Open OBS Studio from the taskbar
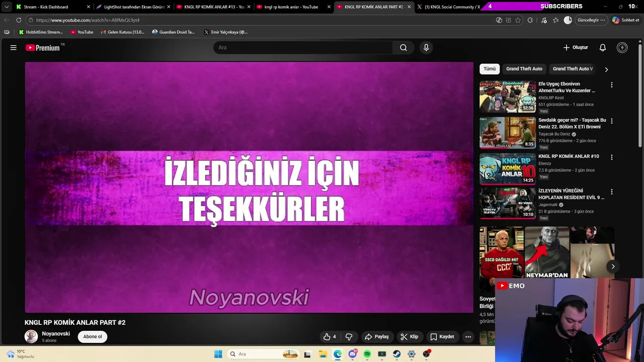Viewport: 644px width, 362px height. [427, 354]
